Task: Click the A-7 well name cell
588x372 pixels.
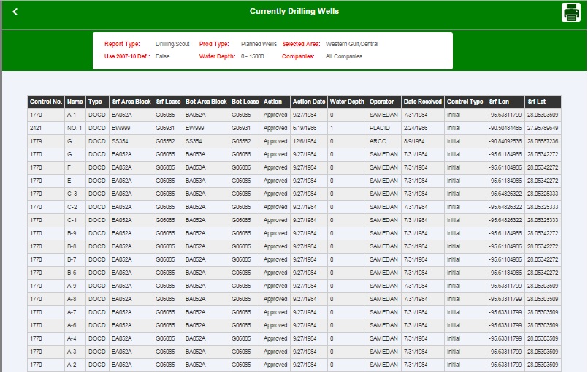Action: tap(75, 312)
